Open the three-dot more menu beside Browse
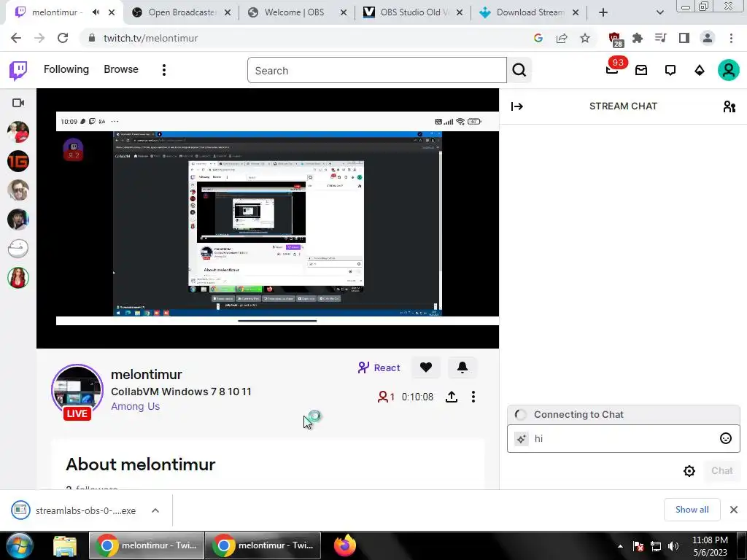Screen dimensions: 747x560 pyautogui.click(x=164, y=70)
